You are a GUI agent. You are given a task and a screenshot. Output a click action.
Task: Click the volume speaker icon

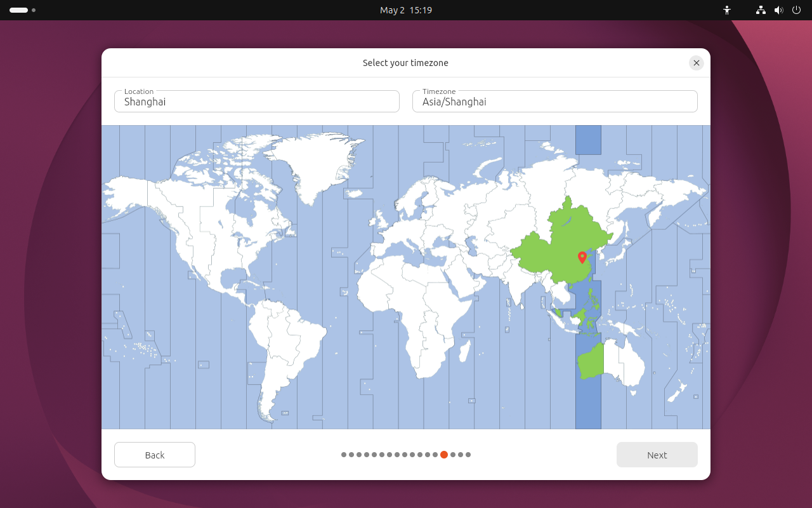778,10
